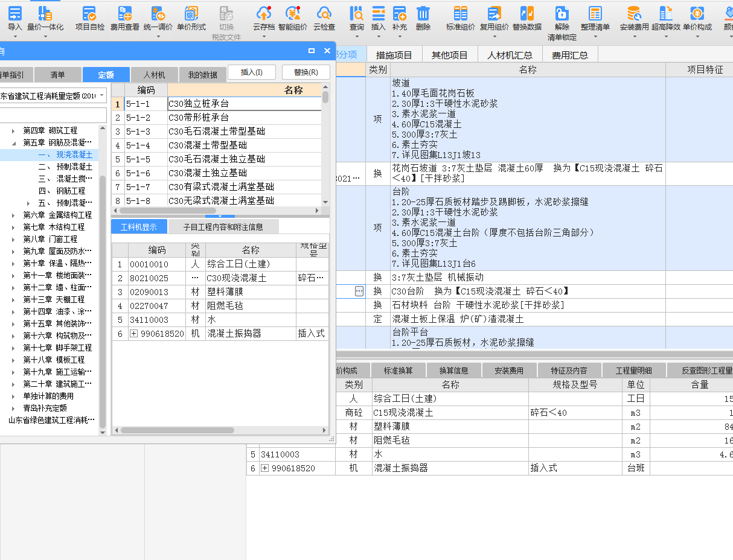The height and width of the screenshot is (560, 733).
Task: Select tree item 二、预制混凝土
Action: point(65,167)
